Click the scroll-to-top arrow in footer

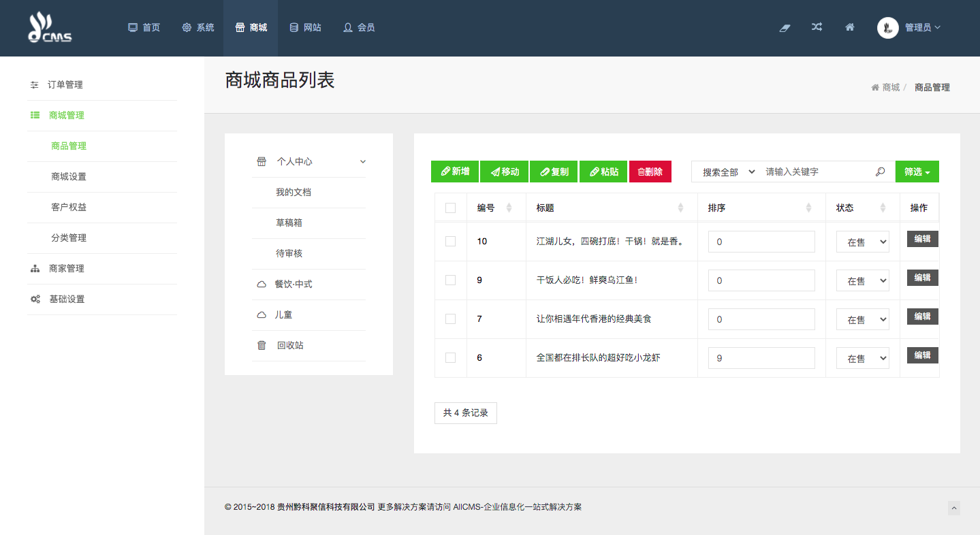pyautogui.click(x=954, y=508)
